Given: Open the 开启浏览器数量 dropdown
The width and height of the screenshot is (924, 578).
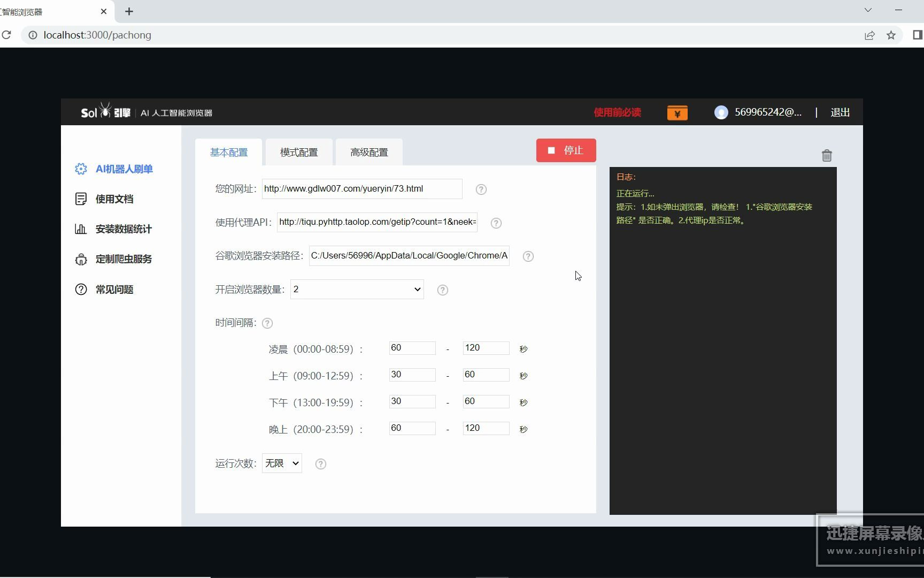Looking at the screenshot, I should (357, 290).
